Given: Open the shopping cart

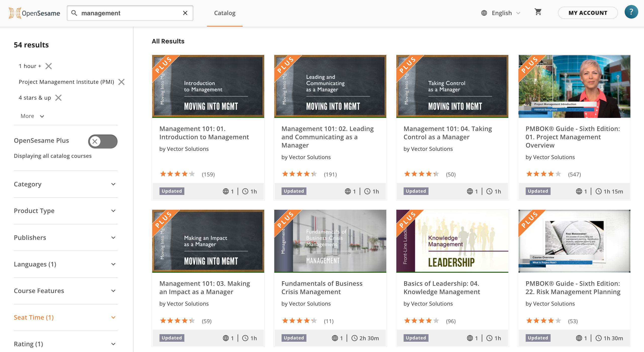Looking at the screenshot, I should tap(538, 12).
